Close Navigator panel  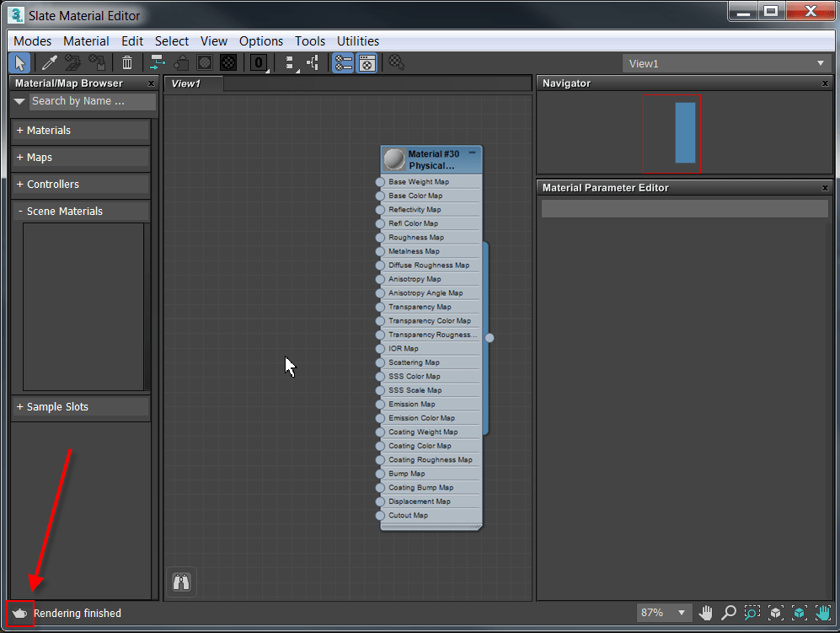825,83
